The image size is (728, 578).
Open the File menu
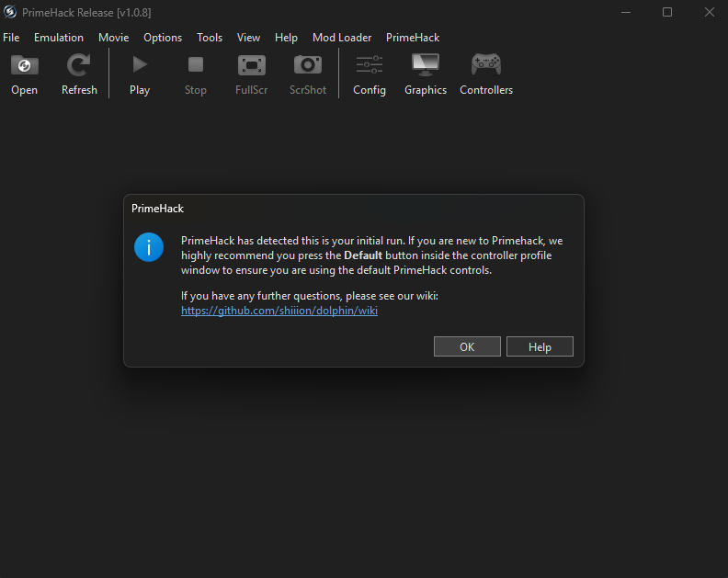pos(11,38)
